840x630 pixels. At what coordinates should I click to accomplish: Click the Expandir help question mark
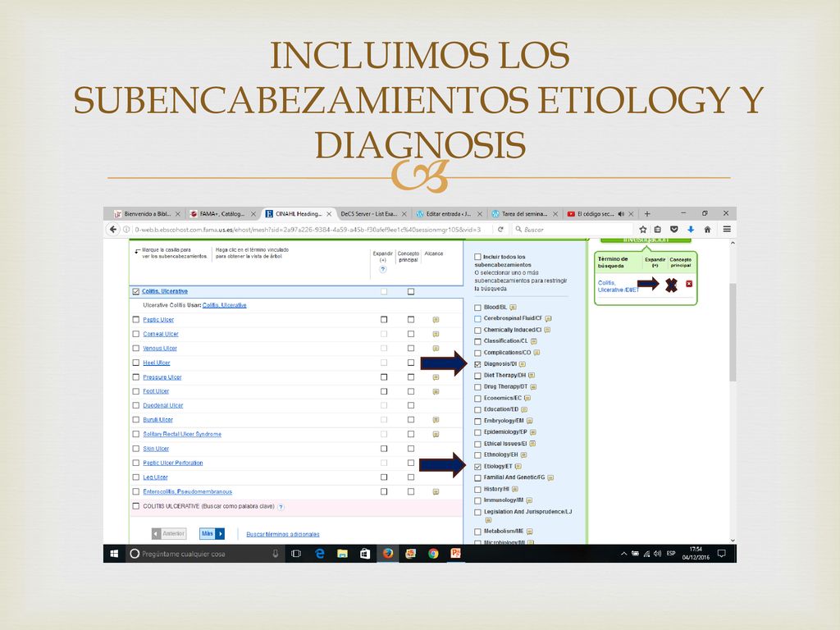point(383,270)
